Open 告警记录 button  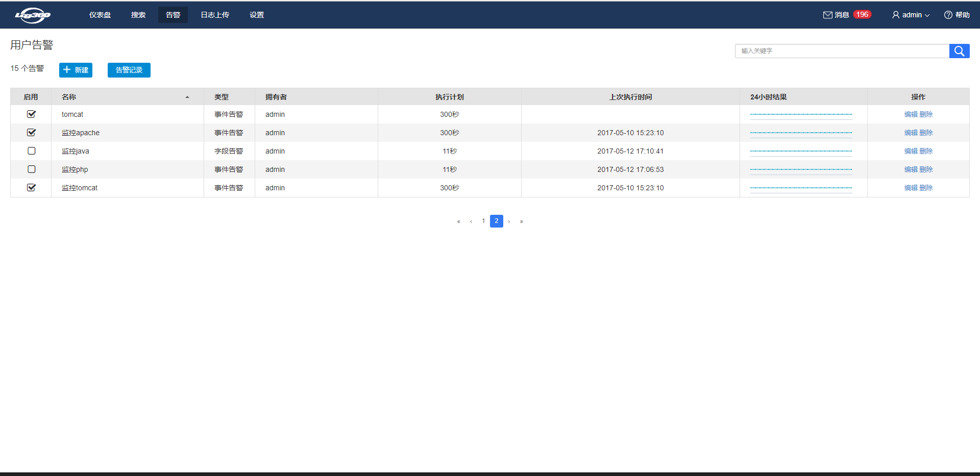(129, 70)
